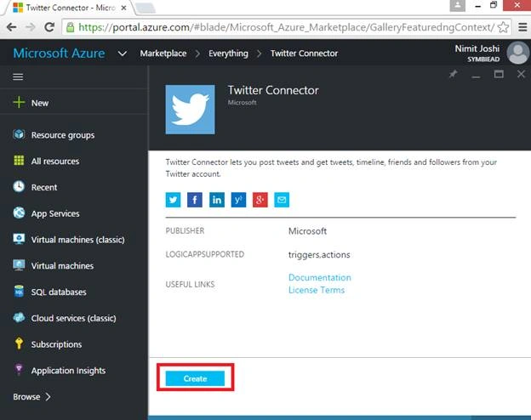
Task: Select SQL databases label
Action: click(x=59, y=292)
